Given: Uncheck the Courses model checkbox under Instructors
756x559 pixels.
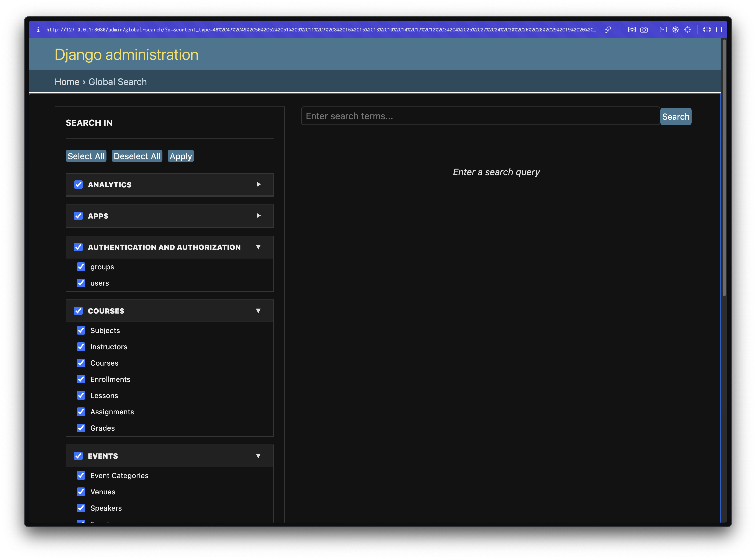Looking at the screenshot, I should click(81, 363).
